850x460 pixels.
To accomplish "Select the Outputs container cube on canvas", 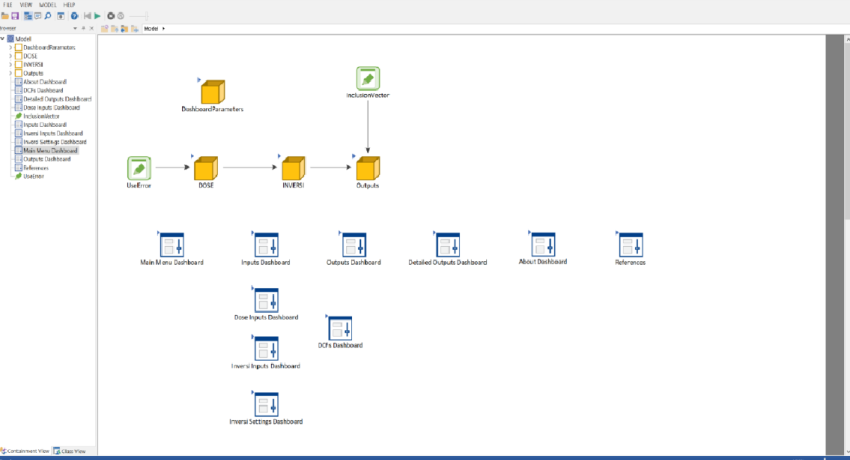I will [x=368, y=168].
